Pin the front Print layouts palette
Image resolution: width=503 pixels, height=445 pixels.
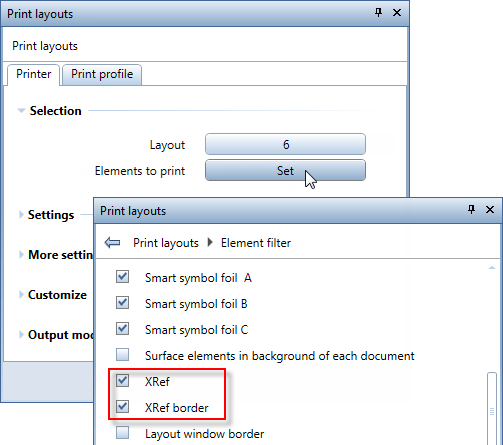pos(471,209)
